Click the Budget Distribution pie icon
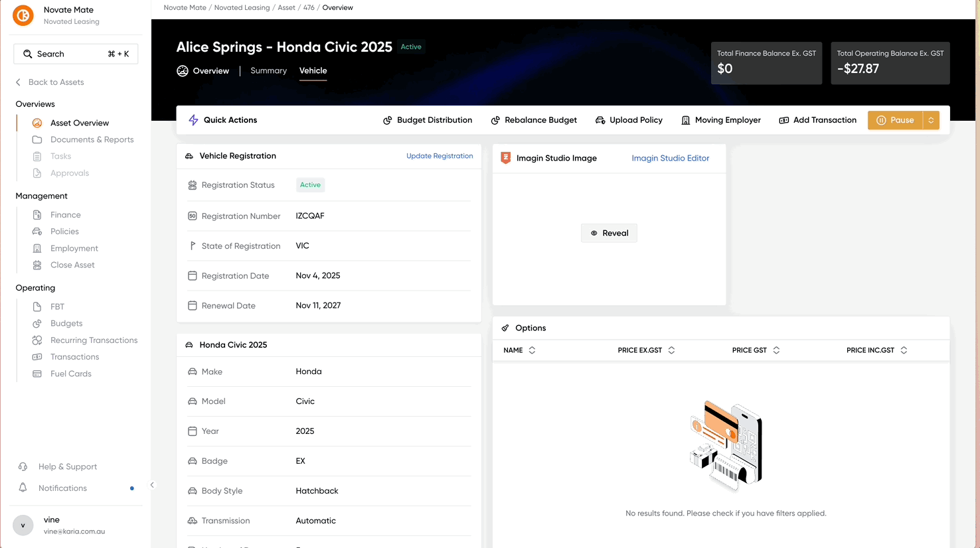The height and width of the screenshot is (548, 980). [x=388, y=120]
